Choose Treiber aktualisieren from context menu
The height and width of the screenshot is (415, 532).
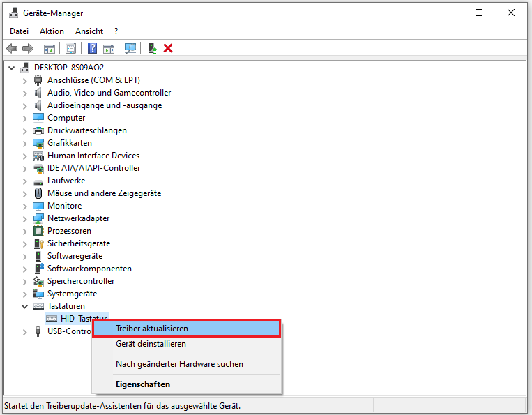point(186,328)
